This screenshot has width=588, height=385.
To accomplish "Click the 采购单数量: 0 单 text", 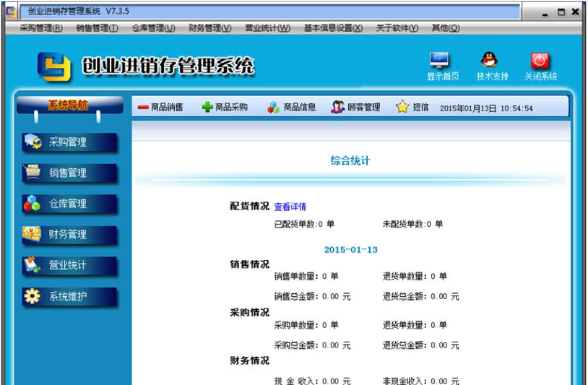I will 306,325.
